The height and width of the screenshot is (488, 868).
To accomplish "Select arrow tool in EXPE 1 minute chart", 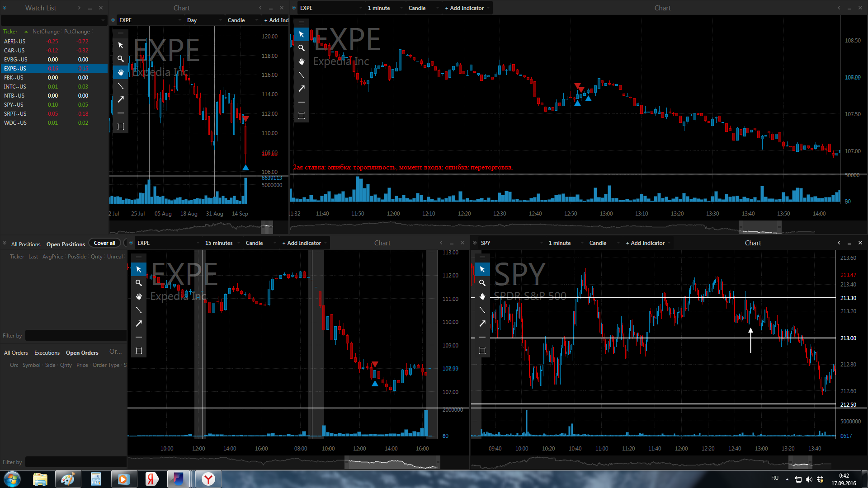I will pos(302,89).
